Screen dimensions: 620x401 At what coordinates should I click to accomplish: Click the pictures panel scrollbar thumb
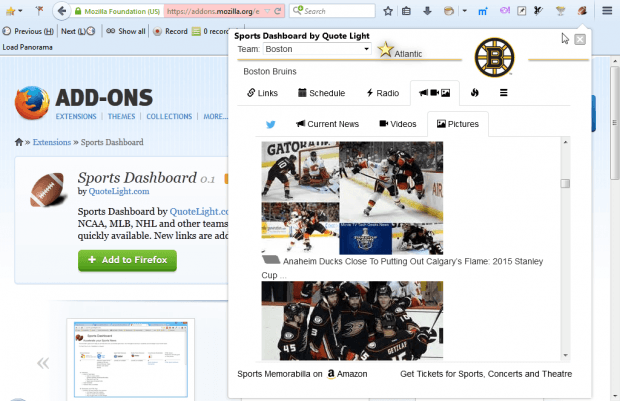coord(565,183)
